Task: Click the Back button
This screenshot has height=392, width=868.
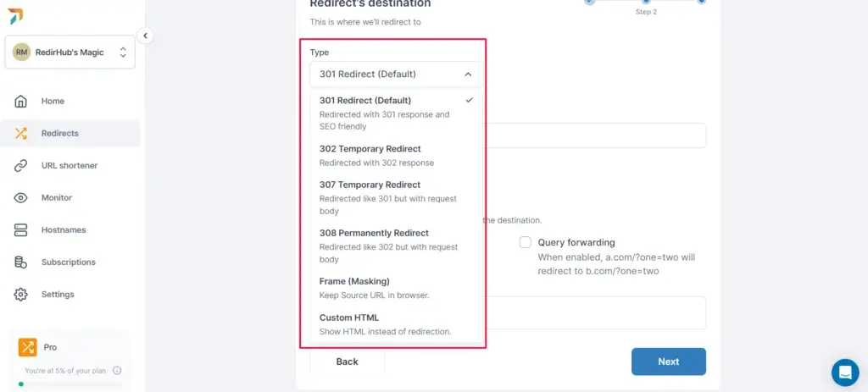Action: click(347, 362)
